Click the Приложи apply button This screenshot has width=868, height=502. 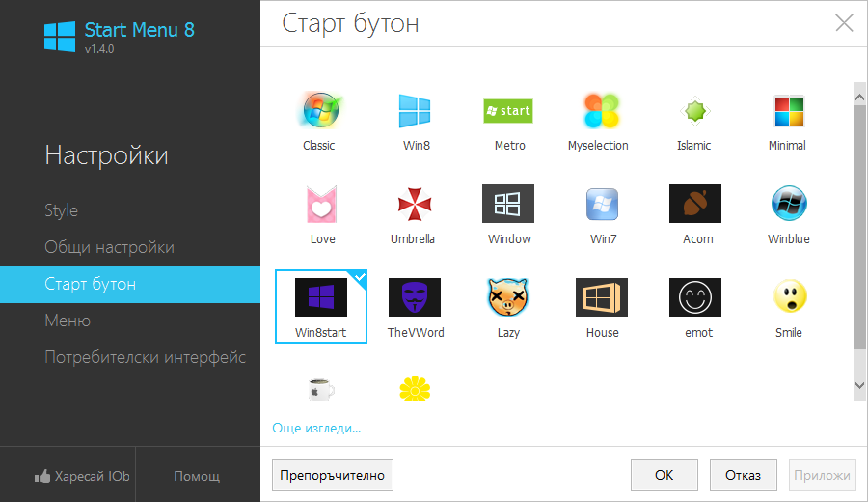tap(822, 475)
